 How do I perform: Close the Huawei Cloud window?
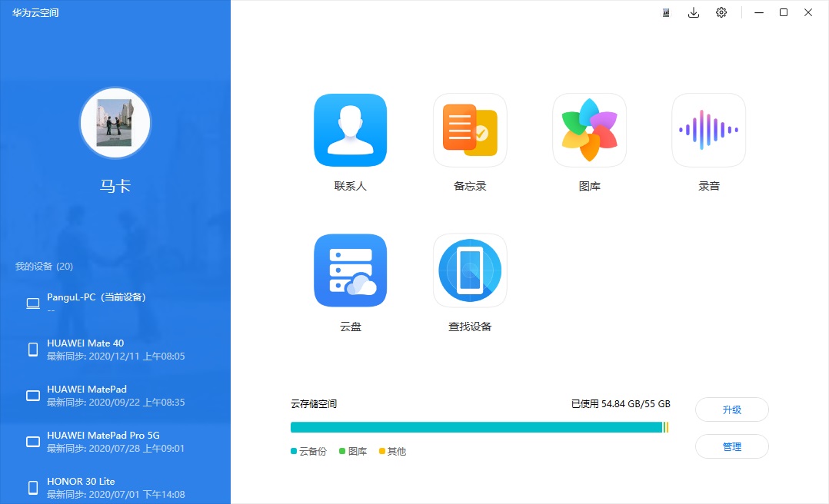(x=807, y=13)
